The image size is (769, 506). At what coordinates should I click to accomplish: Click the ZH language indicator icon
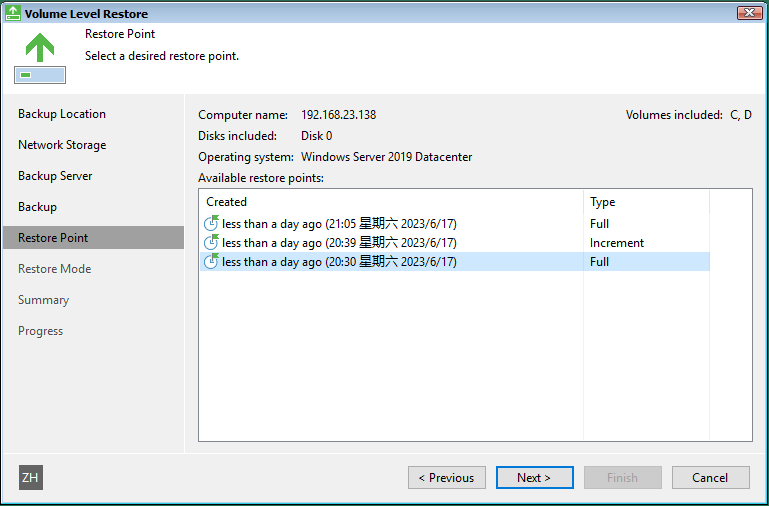pyautogui.click(x=31, y=477)
